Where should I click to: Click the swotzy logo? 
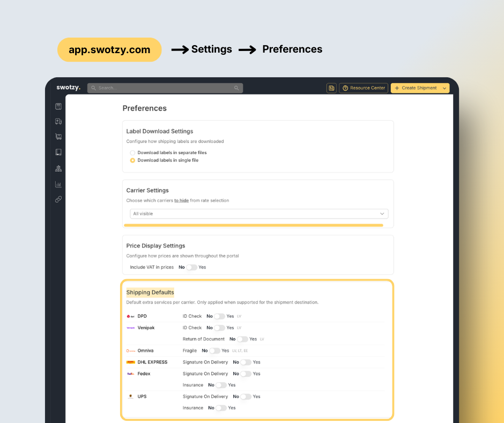click(68, 87)
